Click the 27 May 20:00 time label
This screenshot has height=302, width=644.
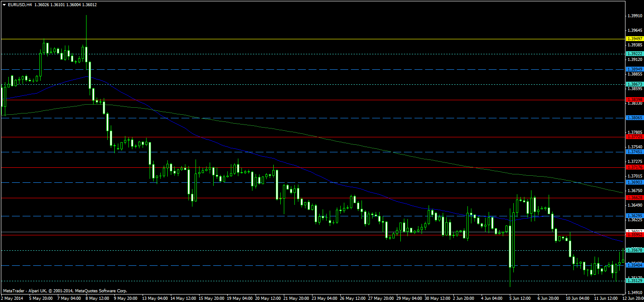(381, 298)
